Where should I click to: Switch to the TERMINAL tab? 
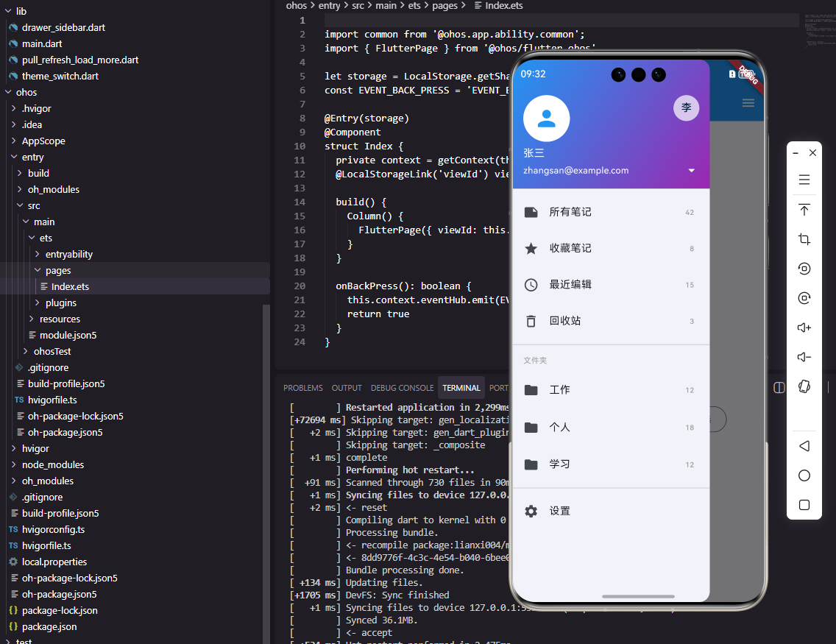(461, 388)
